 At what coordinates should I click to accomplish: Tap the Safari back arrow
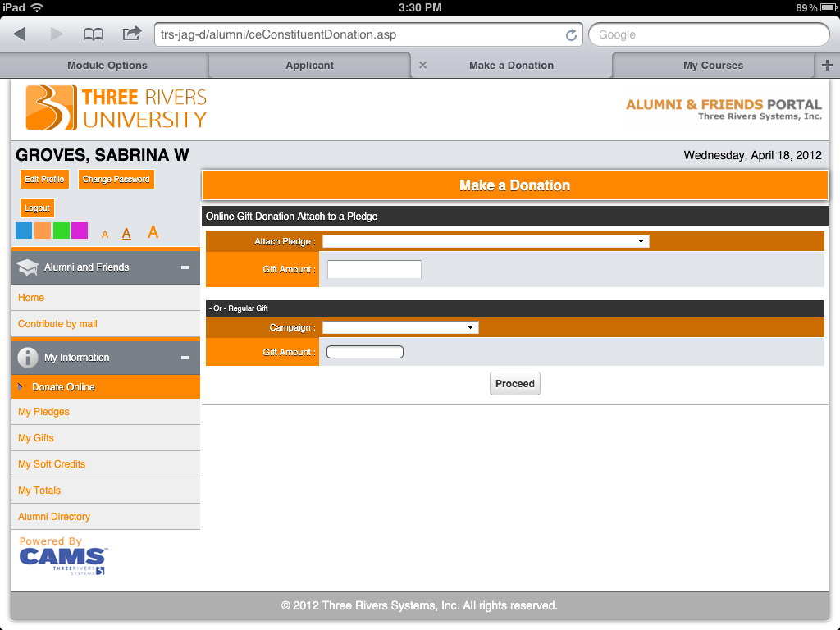(x=20, y=34)
